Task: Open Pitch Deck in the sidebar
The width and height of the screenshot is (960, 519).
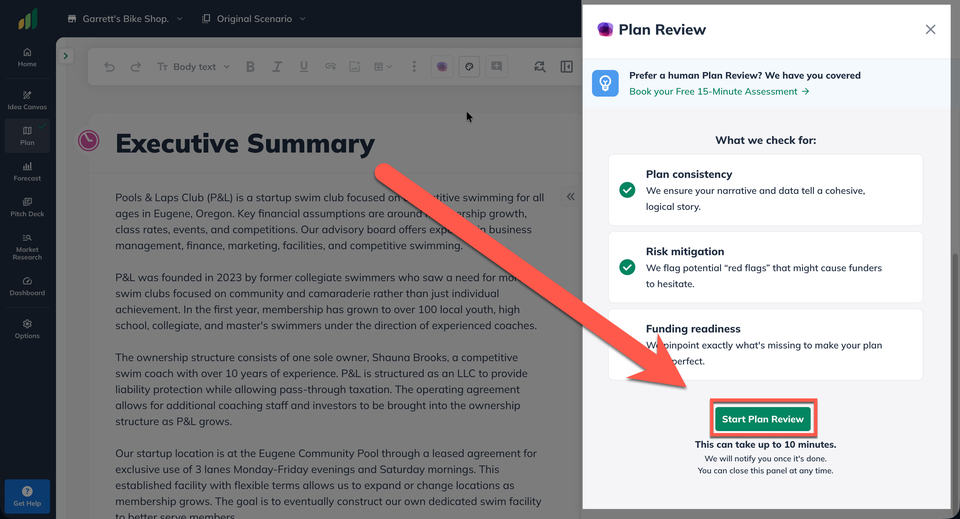Action: pos(27,207)
